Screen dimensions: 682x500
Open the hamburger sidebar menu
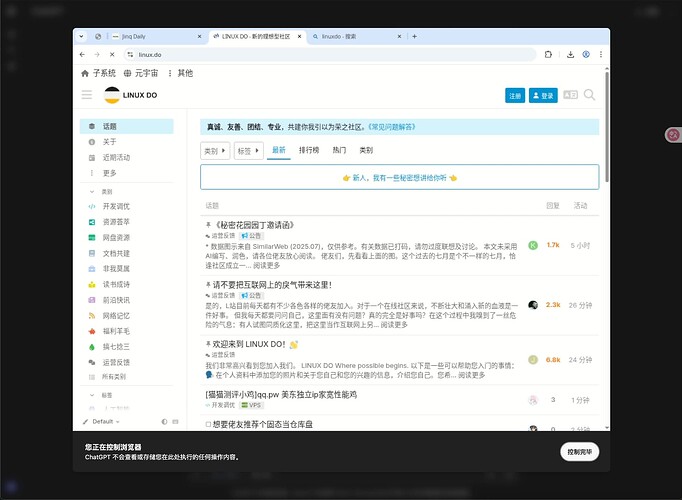(87, 95)
